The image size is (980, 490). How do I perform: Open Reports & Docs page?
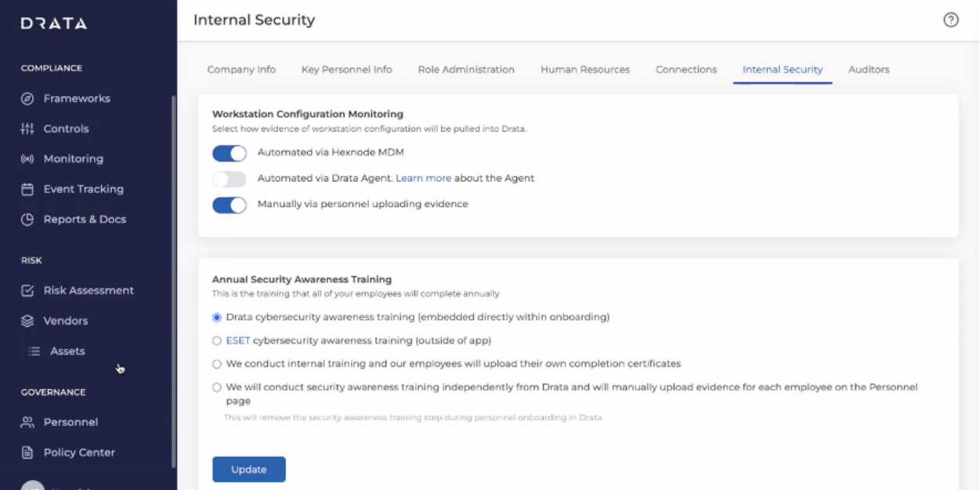(85, 220)
